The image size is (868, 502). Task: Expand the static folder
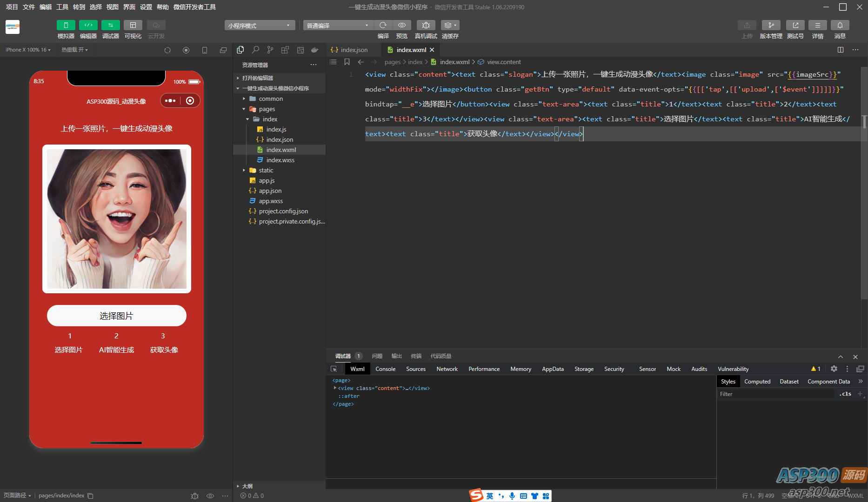(x=266, y=170)
